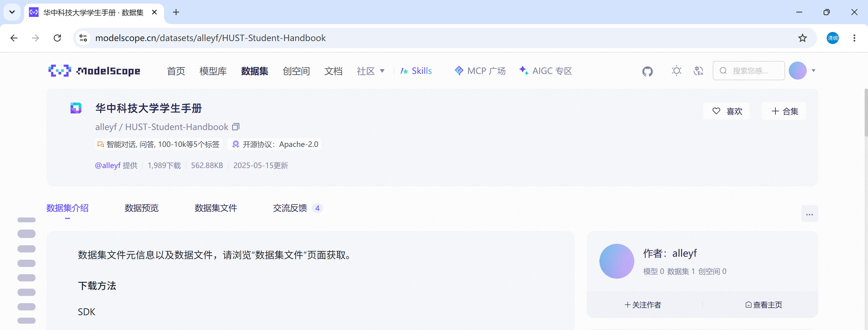This screenshot has width=868, height=330.
Task: Like the dataset with 喜欢 button
Action: coord(726,111)
